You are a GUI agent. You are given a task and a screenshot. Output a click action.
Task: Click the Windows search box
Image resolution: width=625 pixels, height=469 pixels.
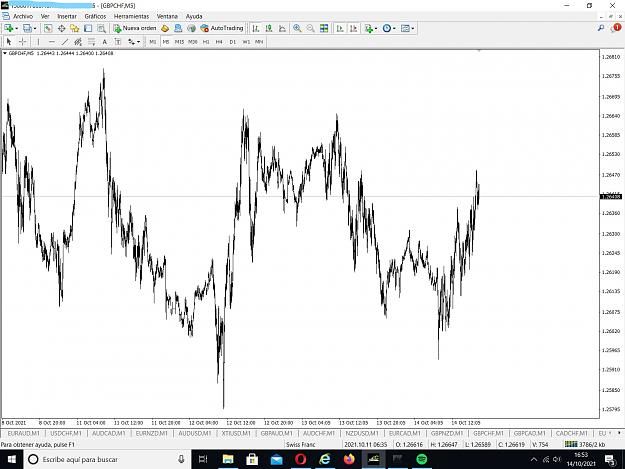(x=108, y=459)
